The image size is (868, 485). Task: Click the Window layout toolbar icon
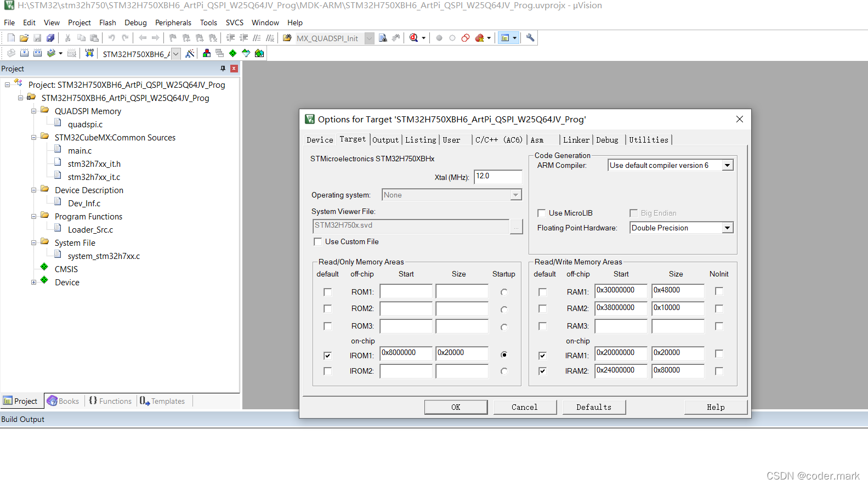[506, 38]
